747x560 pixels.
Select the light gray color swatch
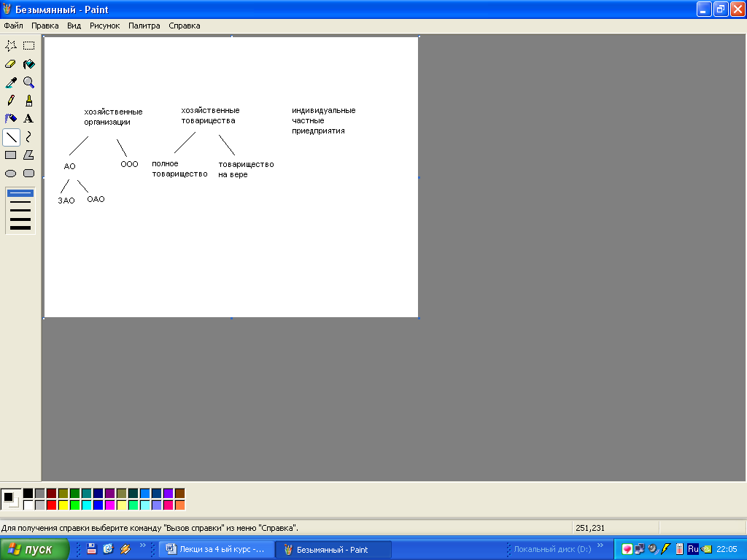point(40,505)
